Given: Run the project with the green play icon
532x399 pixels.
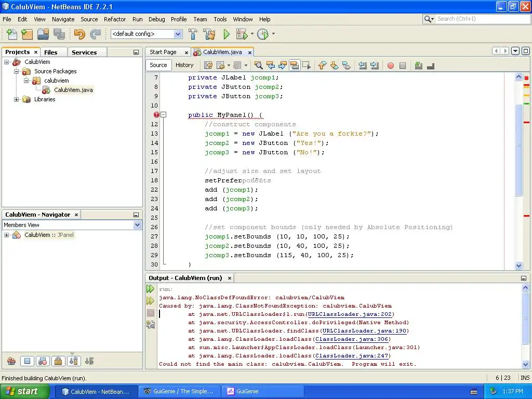Looking at the screenshot, I should [227, 34].
